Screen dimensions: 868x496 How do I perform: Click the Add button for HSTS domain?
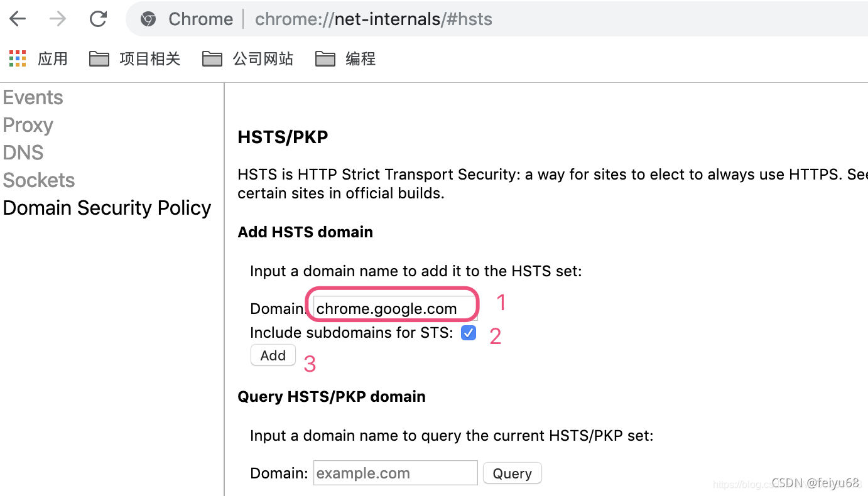(x=273, y=355)
